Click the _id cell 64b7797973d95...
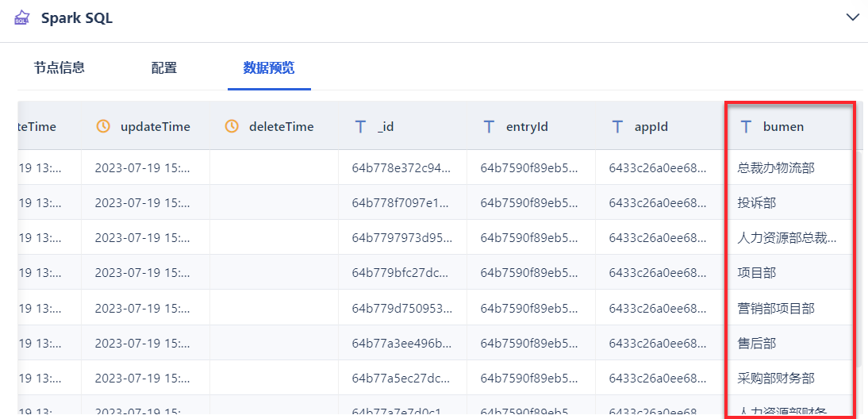Image resolution: width=868 pixels, height=419 pixels. pyautogui.click(x=402, y=237)
